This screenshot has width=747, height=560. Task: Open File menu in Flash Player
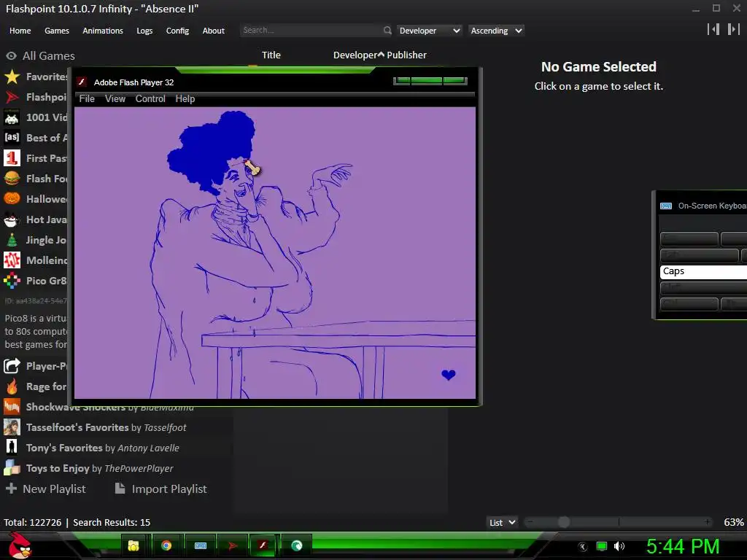(x=87, y=99)
